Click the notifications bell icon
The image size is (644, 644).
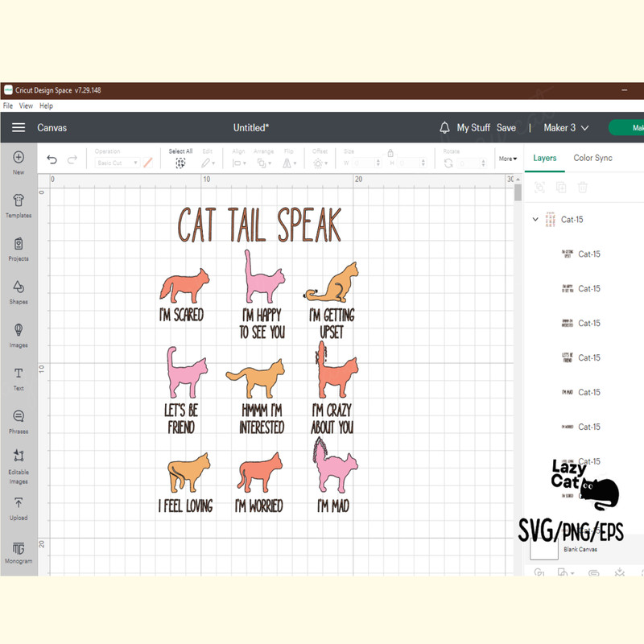444,127
